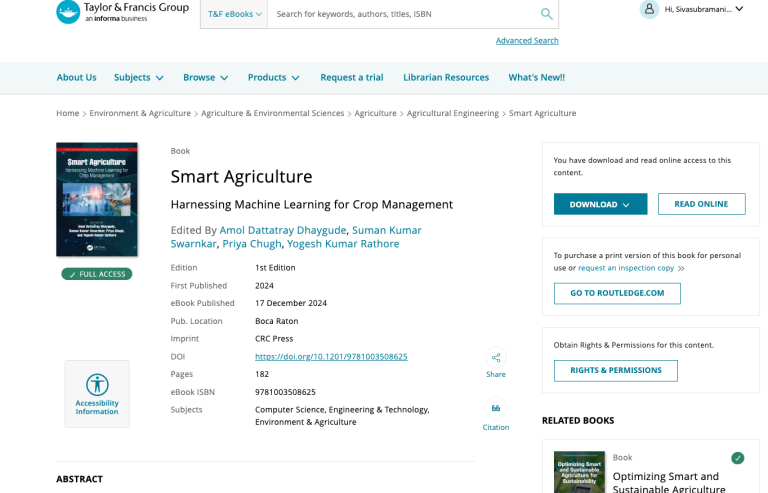Expand the Products menu
The width and height of the screenshot is (768, 493).
[273, 77]
